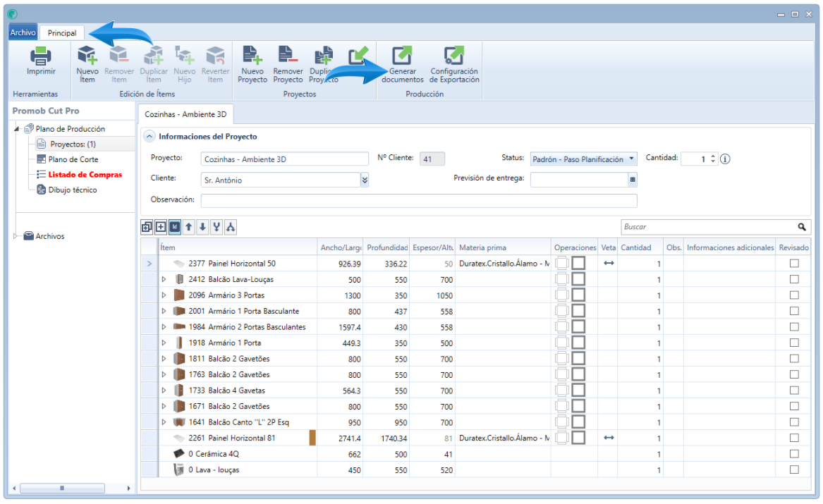The image size is (823, 504).
Task: Click the Remover Ítem ribbon icon
Action: (118, 56)
